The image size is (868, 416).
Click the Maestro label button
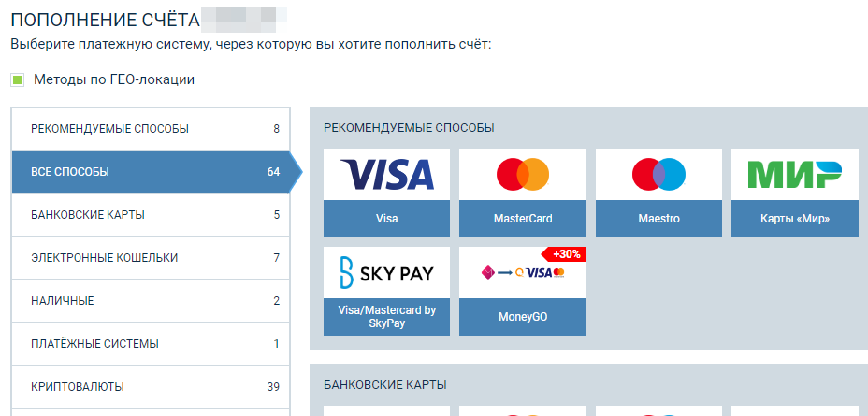[658, 219]
